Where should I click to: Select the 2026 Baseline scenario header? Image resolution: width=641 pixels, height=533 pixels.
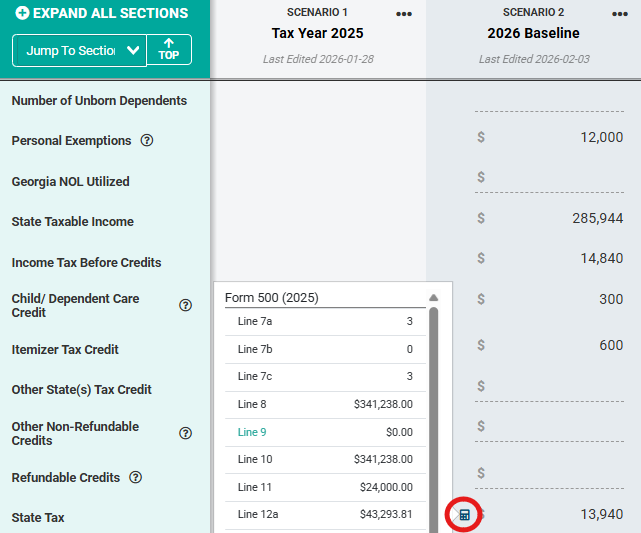[532, 33]
